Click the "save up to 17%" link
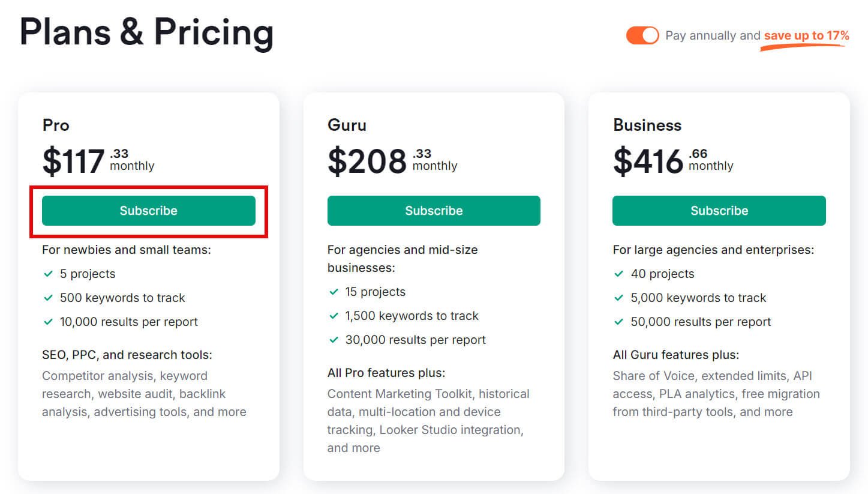The width and height of the screenshot is (868, 494). [806, 35]
